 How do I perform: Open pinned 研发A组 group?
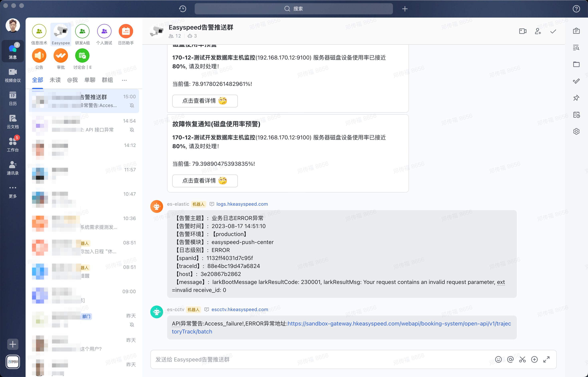[82, 35]
